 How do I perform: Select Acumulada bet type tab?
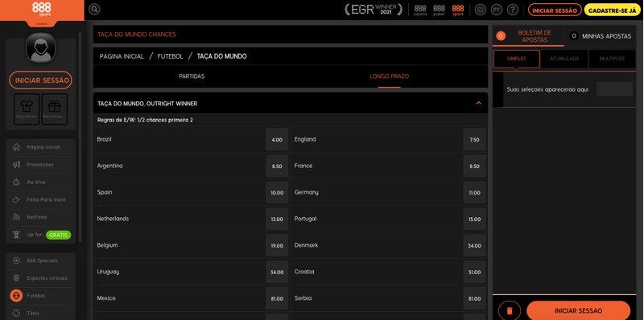coord(564,59)
